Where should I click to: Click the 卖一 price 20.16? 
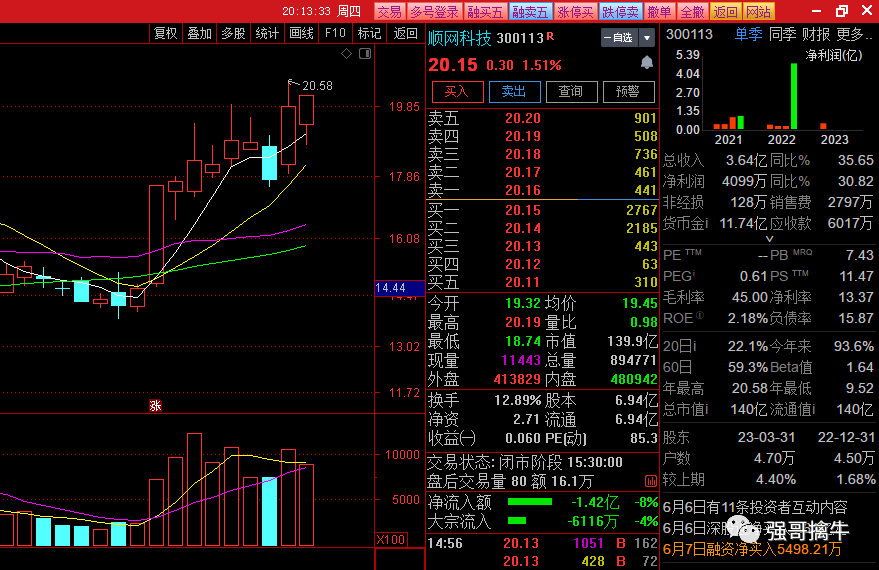tap(523, 191)
